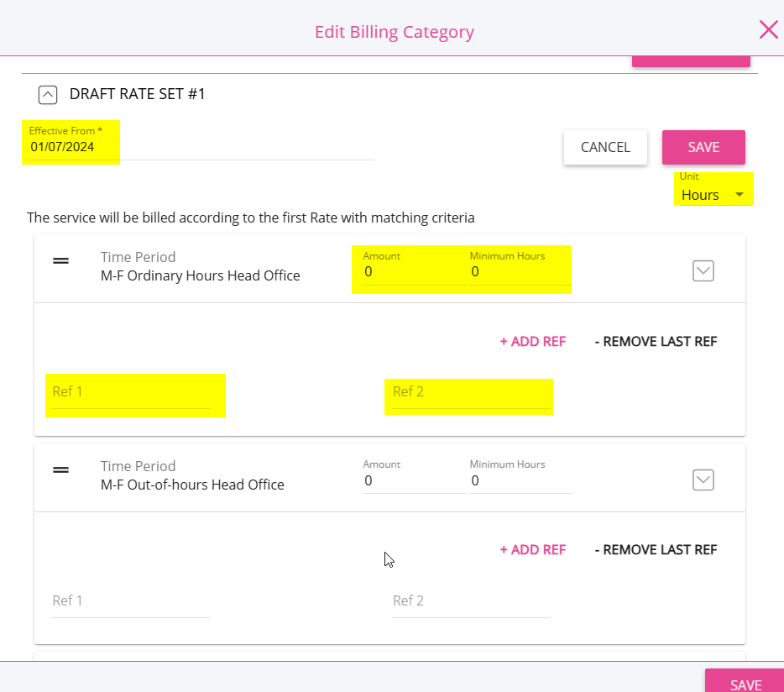Collapse M-F Out-of-hours Head Office rate

pos(703,480)
